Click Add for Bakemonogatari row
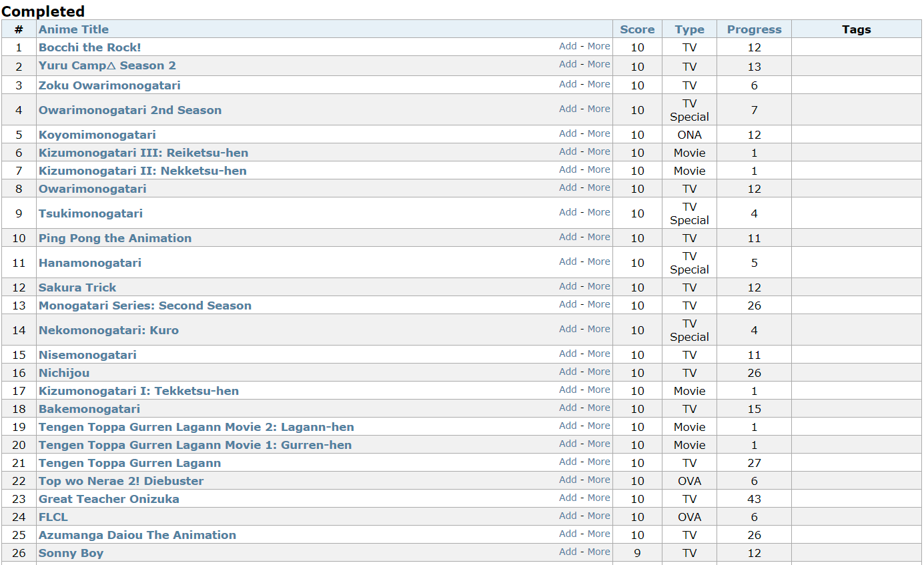 pos(568,408)
